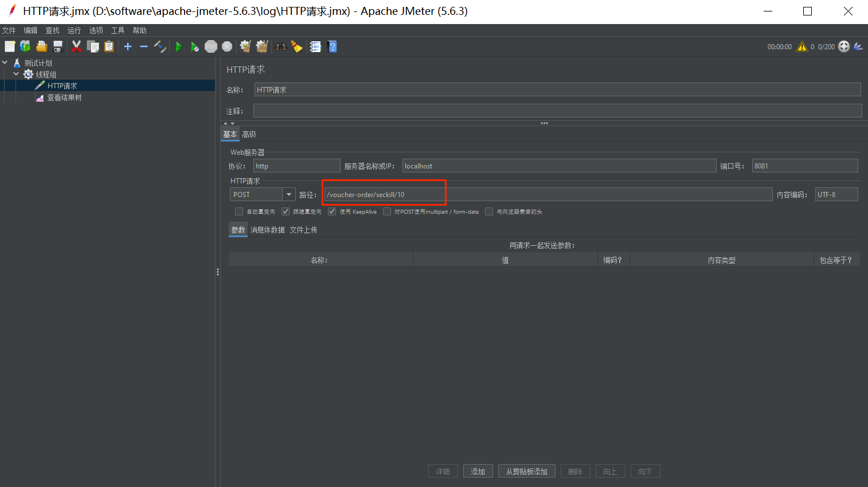Click the 详细 button

(x=443, y=472)
